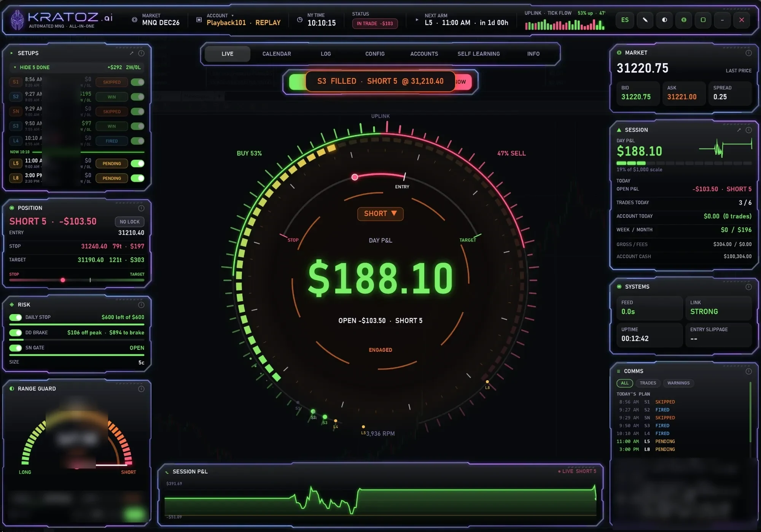Click the info icon in Systems panel
Image resolution: width=761 pixels, height=532 pixels.
pos(748,287)
